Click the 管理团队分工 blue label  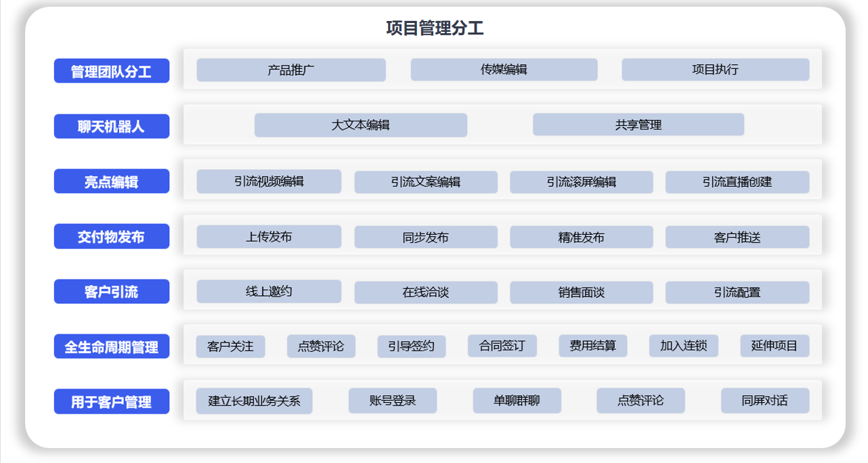[111, 71]
